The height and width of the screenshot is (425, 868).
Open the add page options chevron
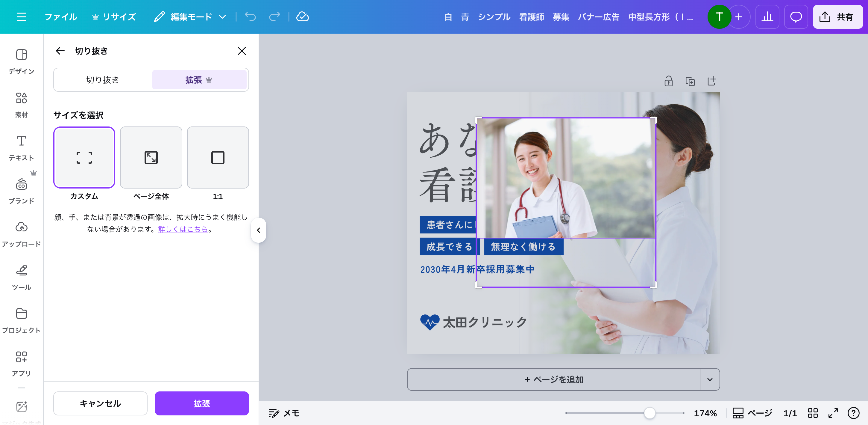coord(710,379)
